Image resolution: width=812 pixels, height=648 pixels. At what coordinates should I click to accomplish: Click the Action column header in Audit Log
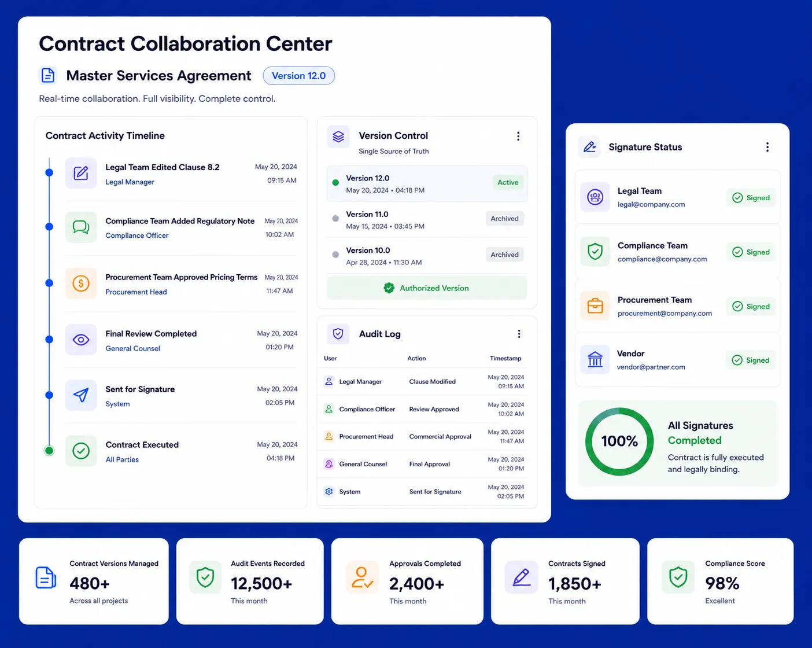416,358
